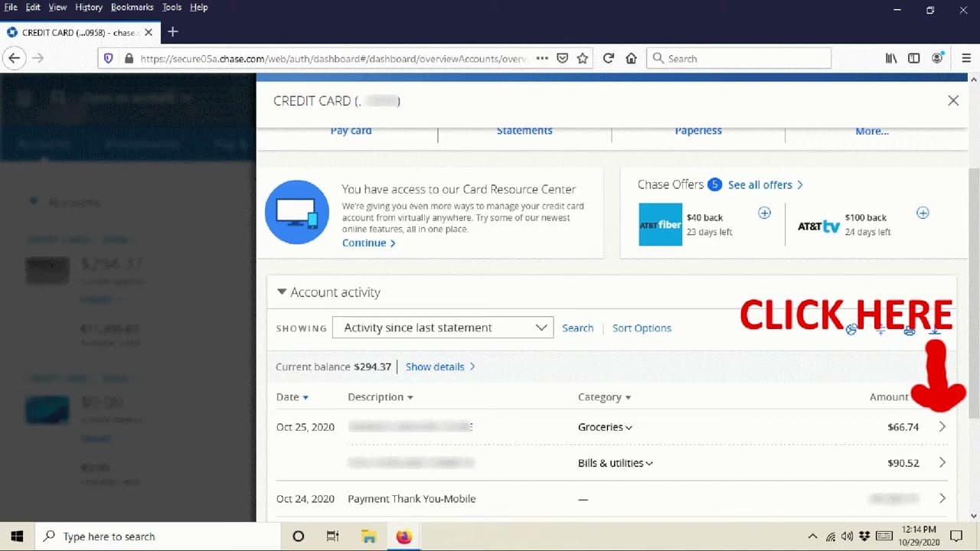Open File Explorer from the taskbar
The height and width of the screenshot is (551, 980).
point(368,536)
